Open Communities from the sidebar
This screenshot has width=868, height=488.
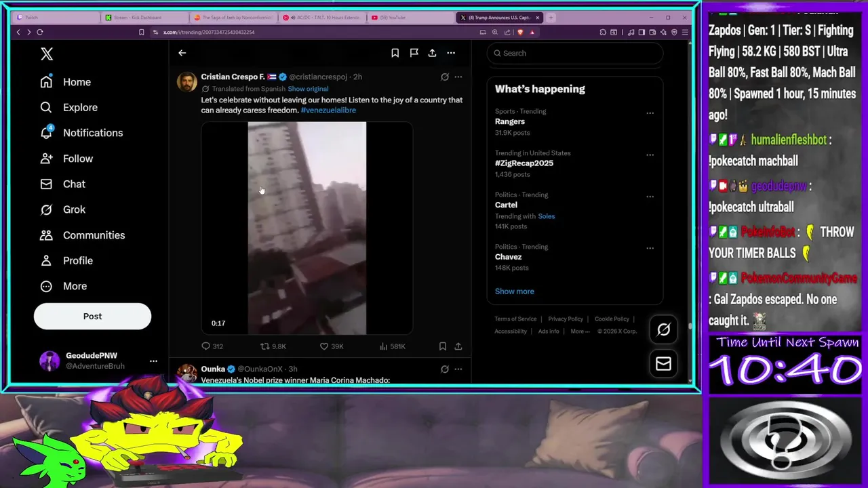(x=81, y=235)
